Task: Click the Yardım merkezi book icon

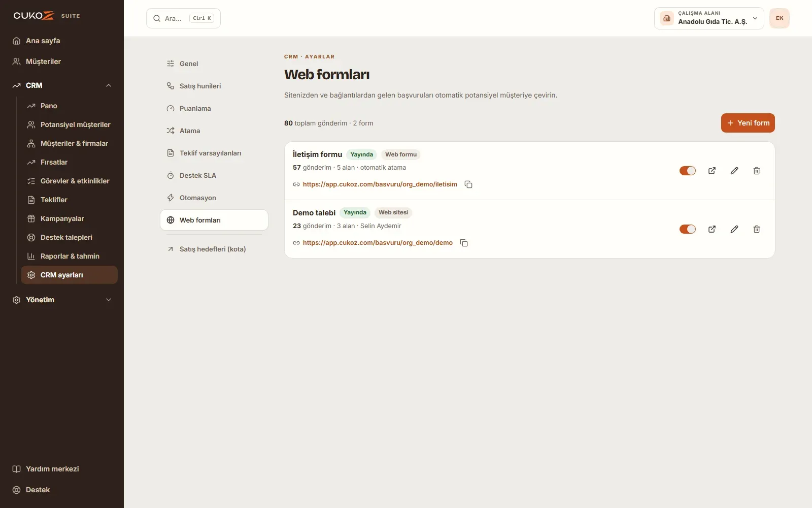Action: [x=16, y=469]
